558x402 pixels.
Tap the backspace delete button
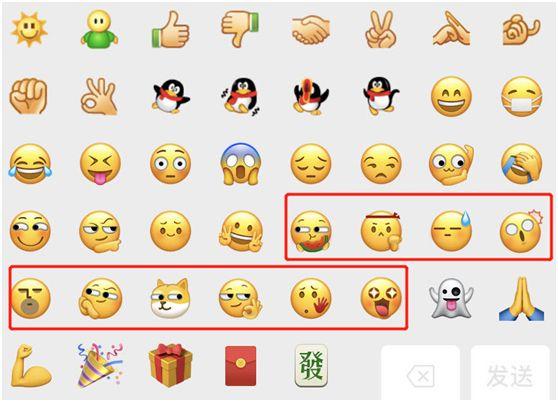[421, 374]
